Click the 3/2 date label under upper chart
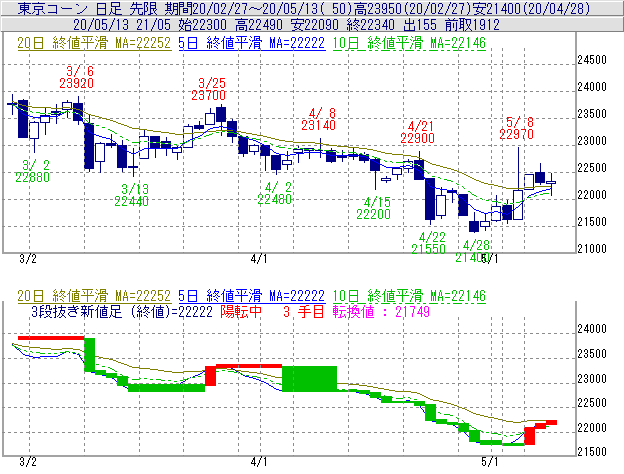Screen dimensions: 624x474 pos(28,259)
